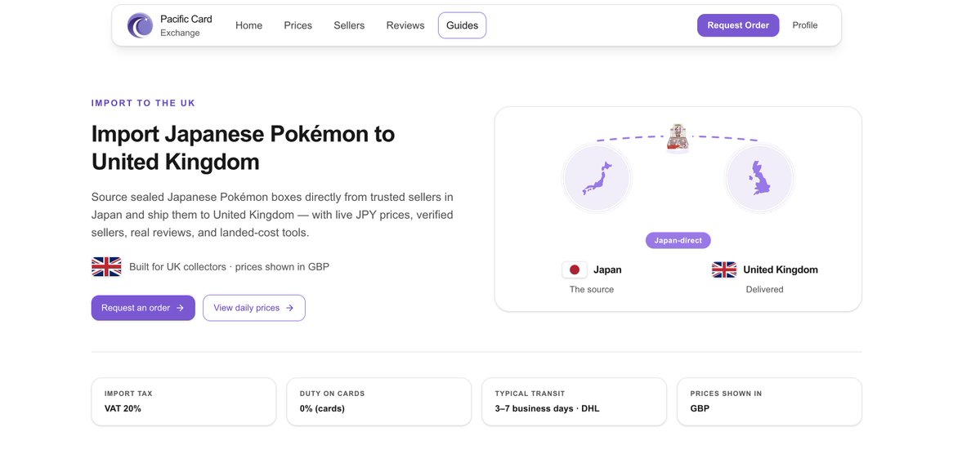Click the 'View daily prices' button
Image resolution: width=980 pixels, height=472 pixels.
(x=254, y=308)
